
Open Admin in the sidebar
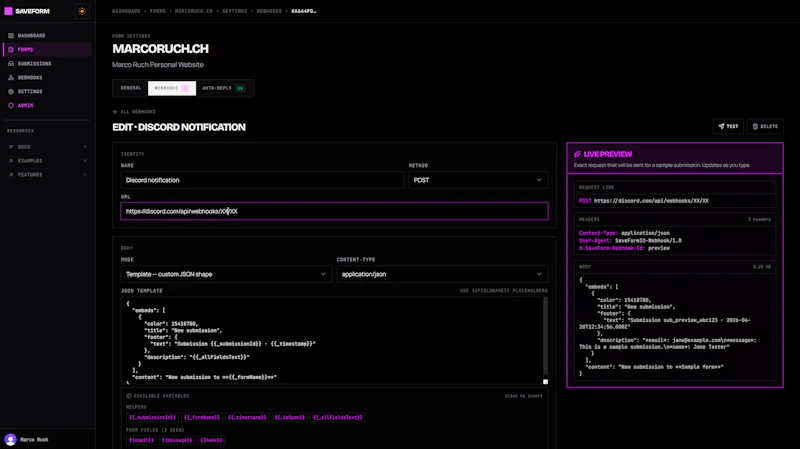pyautogui.click(x=47, y=105)
